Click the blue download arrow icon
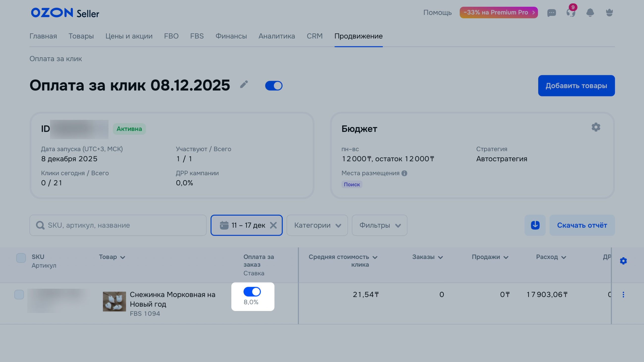This screenshot has width=644, height=362. click(535, 225)
